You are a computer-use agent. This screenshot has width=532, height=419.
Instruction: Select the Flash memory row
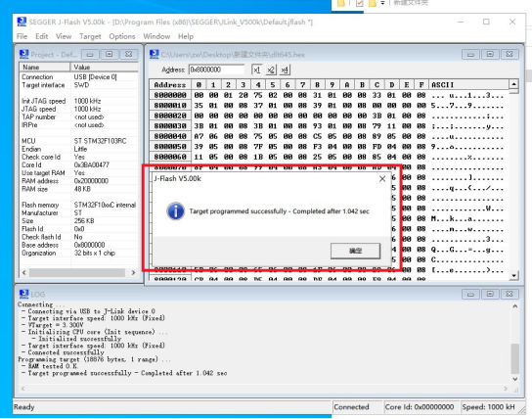78,205
